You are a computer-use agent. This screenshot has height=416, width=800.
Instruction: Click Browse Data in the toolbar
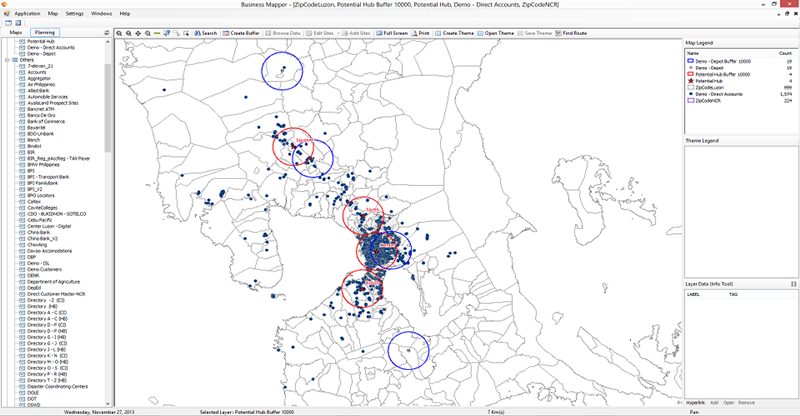pyautogui.click(x=283, y=33)
